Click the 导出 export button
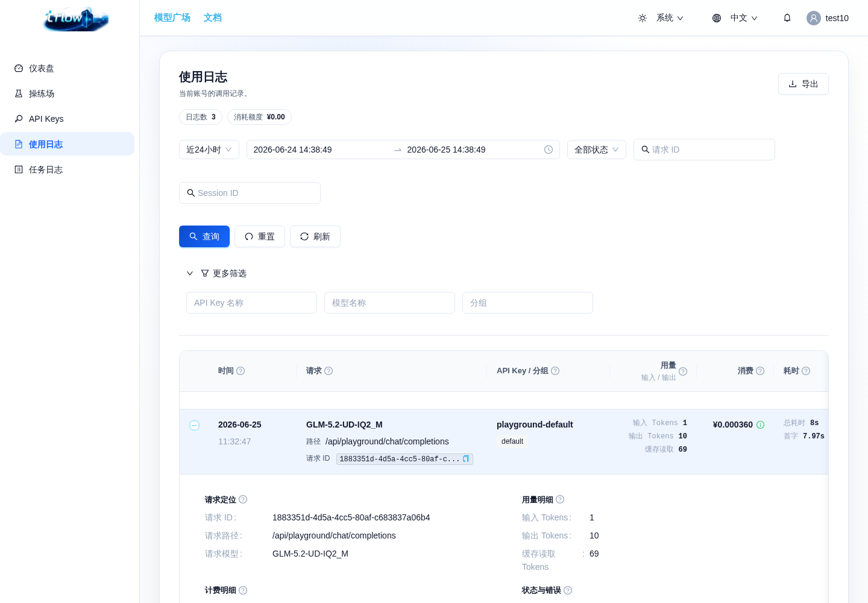This screenshot has height=603, width=868. coord(804,84)
